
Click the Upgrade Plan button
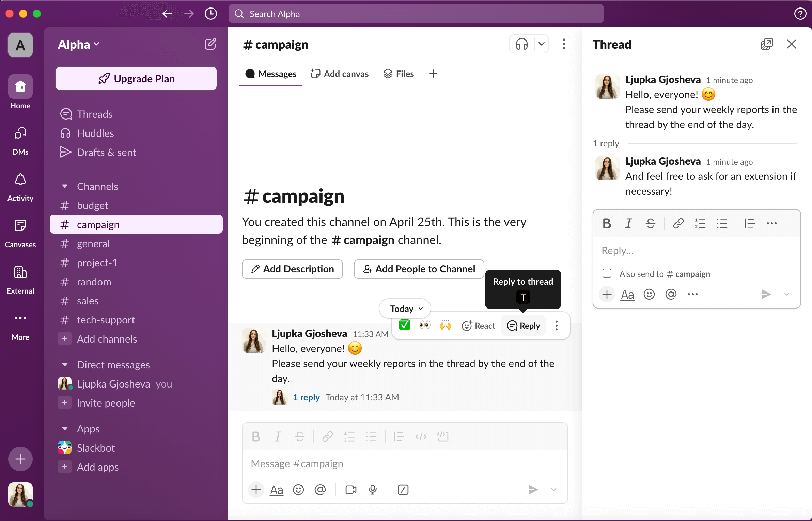click(x=136, y=78)
